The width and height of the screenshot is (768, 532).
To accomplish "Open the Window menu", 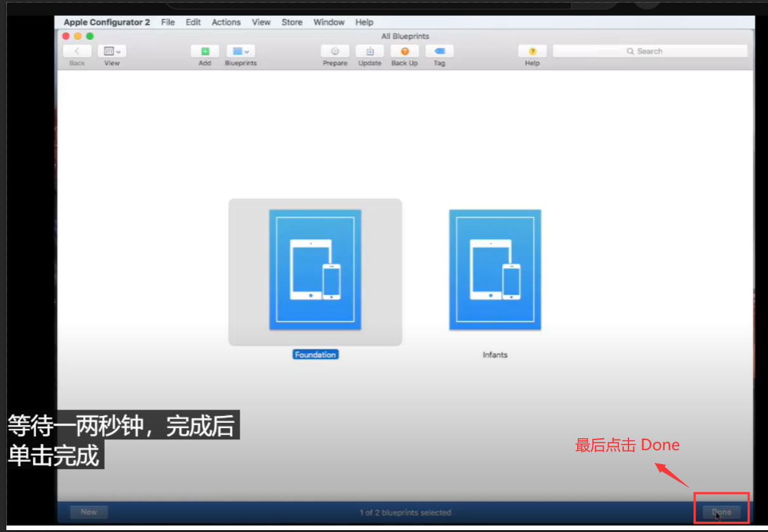I will coord(329,22).
